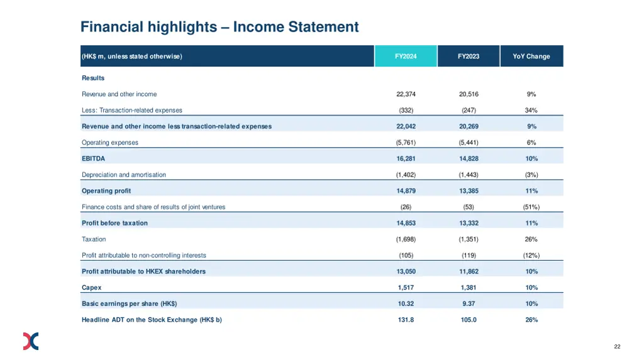
Task: Select the FY2024 column header
Action: tap(406, 57)
